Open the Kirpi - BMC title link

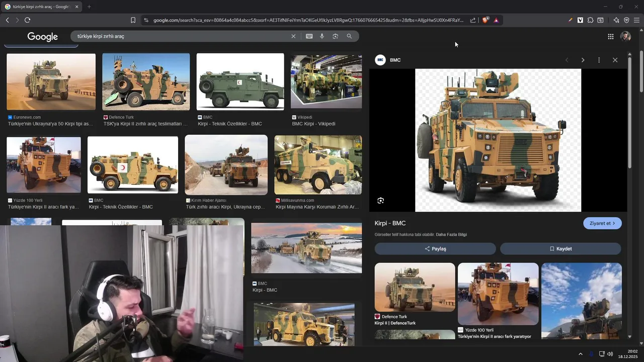pos(390,223)
